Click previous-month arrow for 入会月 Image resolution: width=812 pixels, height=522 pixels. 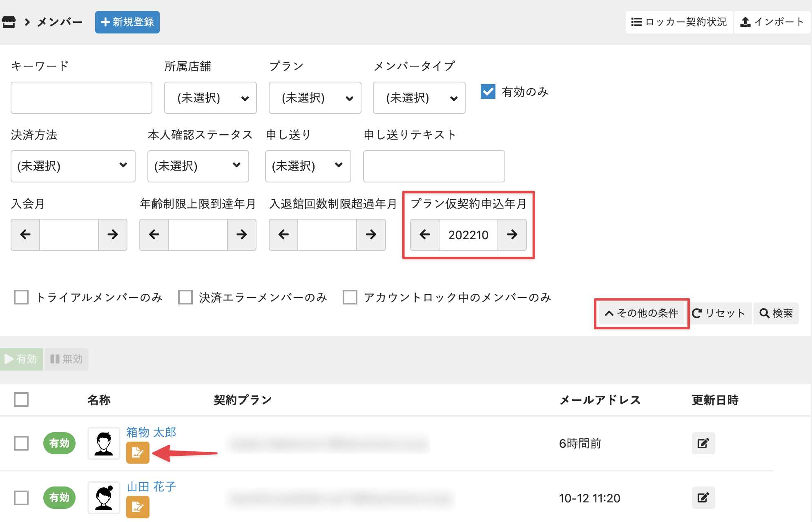click(25, 235)
